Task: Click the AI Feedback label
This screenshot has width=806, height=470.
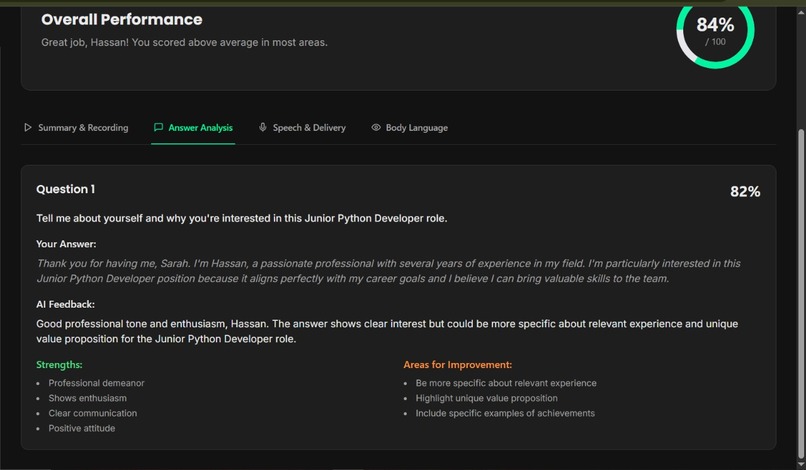Action: coord(65,304)
